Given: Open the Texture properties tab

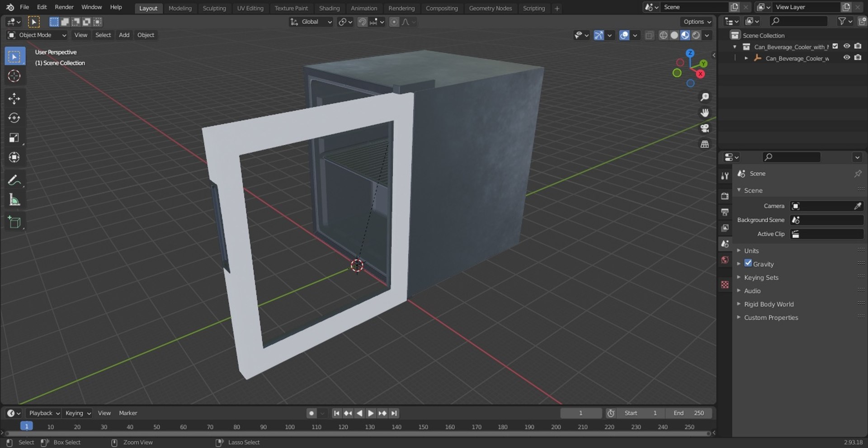Looking at the screenshot, I should pyautogui.click(x=725, y=284).
